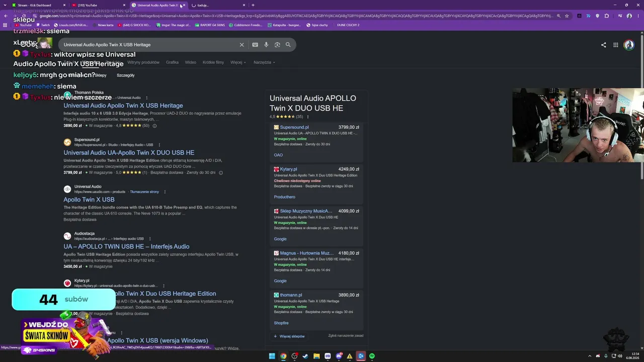Open the Chrome three-dot menu
Viewport: 644px width, 362px height.
pos(638,16)
